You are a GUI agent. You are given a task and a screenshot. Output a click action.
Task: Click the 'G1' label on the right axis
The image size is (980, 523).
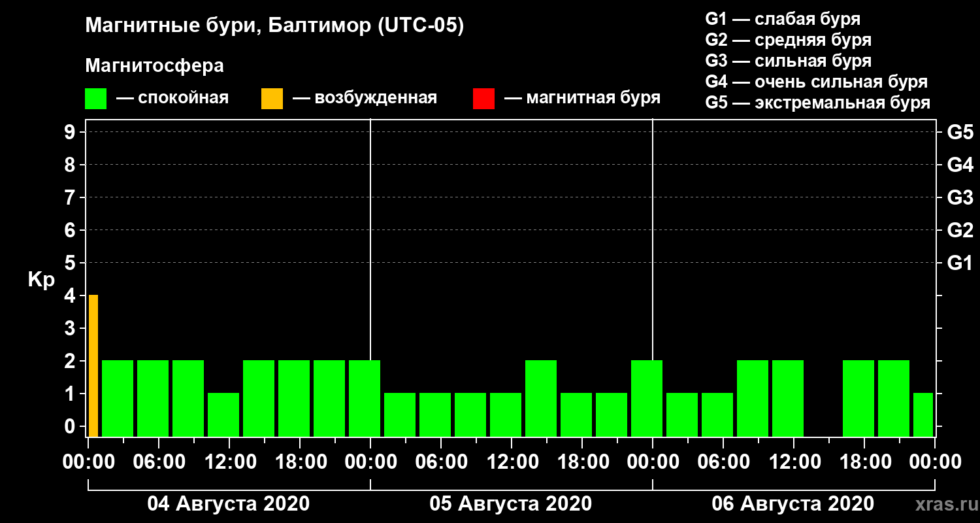click(x=960, y=263)
